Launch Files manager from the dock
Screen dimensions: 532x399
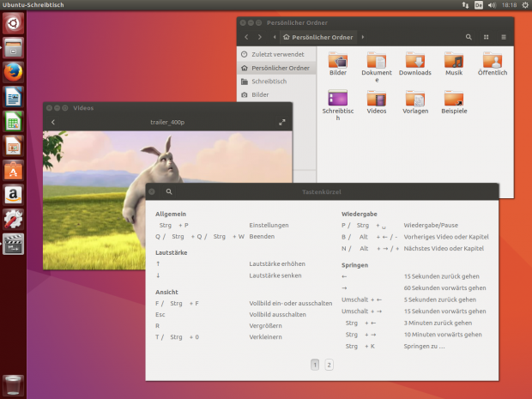[x=13, y=48]
